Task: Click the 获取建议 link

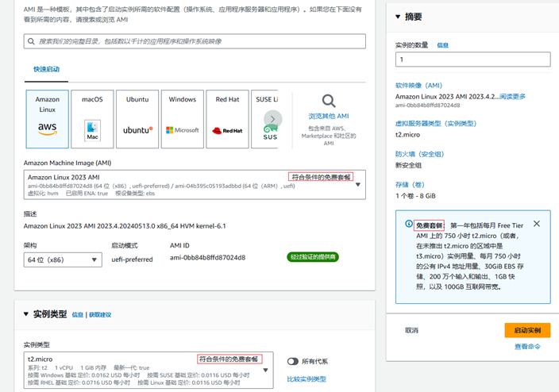Action: point(100,315)
